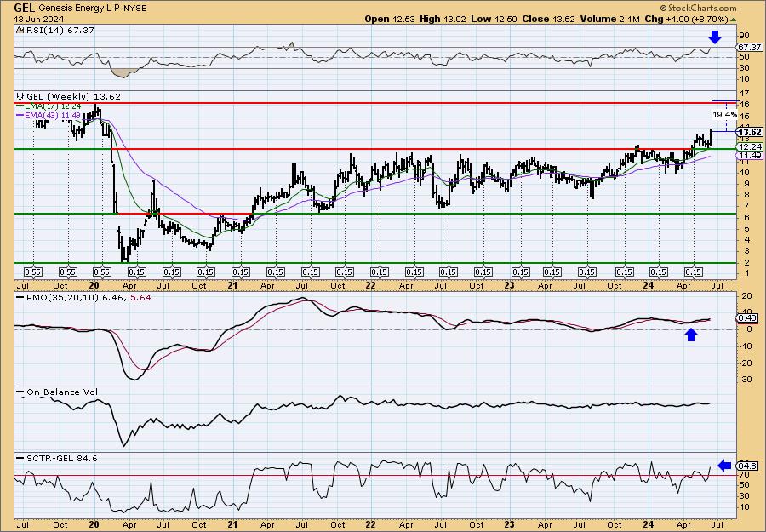Click the 23 year label on bottom time axis
The image size is (766, 532).
tap(509, 524)
